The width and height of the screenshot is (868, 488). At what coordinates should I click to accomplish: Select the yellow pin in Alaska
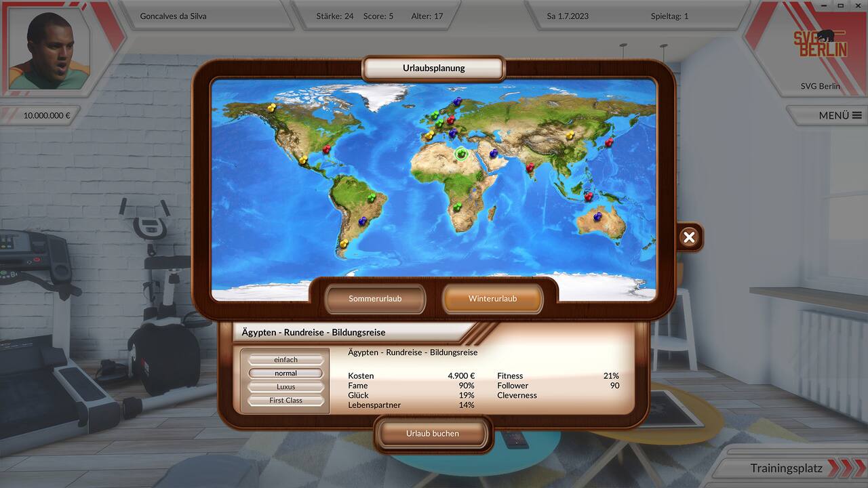coord(272,107)
